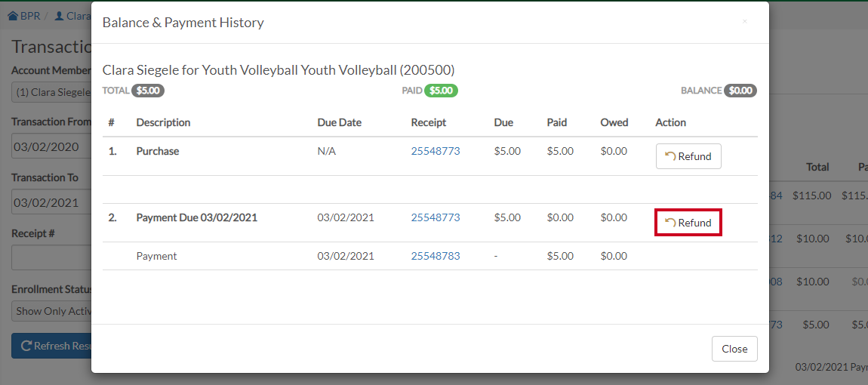Click the Clara Siegele Youth Volleyball heading
The width and height of the screenshot is (868, 385).
tap(279, 69)
